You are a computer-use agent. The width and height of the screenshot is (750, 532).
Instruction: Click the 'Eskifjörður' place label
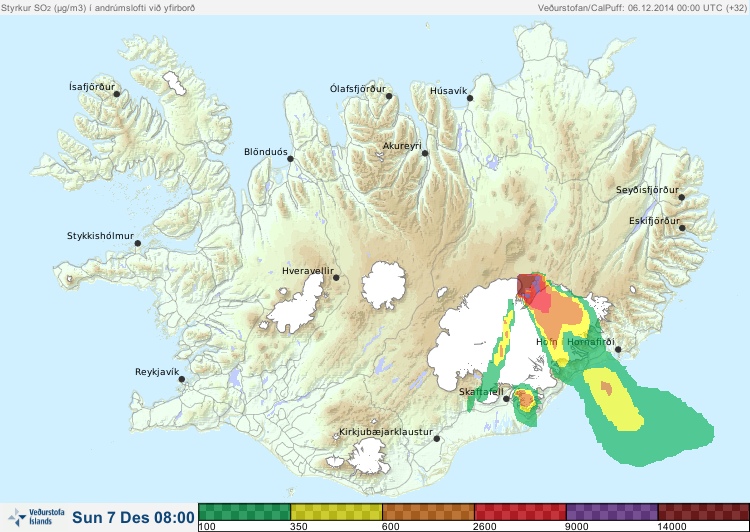[x=654, y=221]
